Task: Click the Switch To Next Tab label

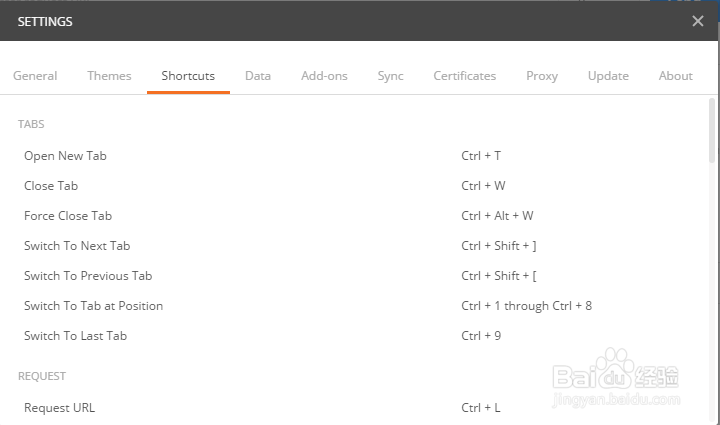Action: [x=77, y=246]
